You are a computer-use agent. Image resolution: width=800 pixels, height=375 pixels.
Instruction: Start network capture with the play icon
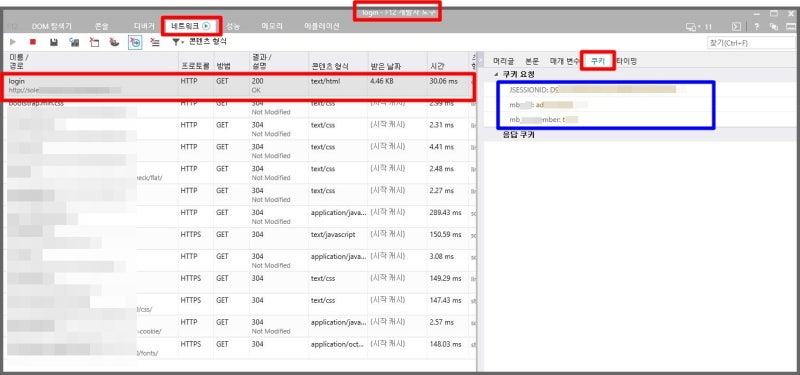tap(13, 42)
